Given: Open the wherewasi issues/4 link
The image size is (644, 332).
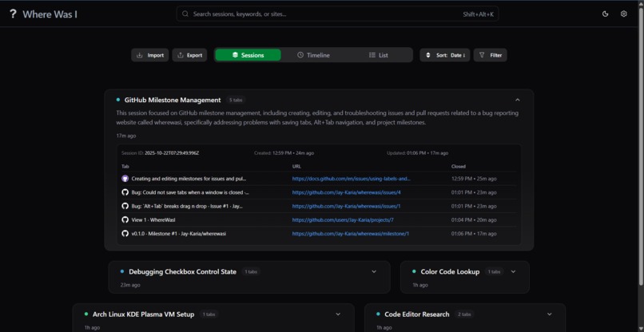Looking at the screenshot, I should coord(346,192).
